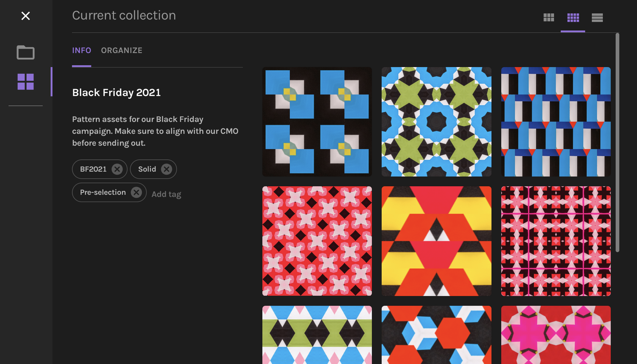Switch to the ORGANIZE tab
Viewport: 637px width, 364px height.
121,50
